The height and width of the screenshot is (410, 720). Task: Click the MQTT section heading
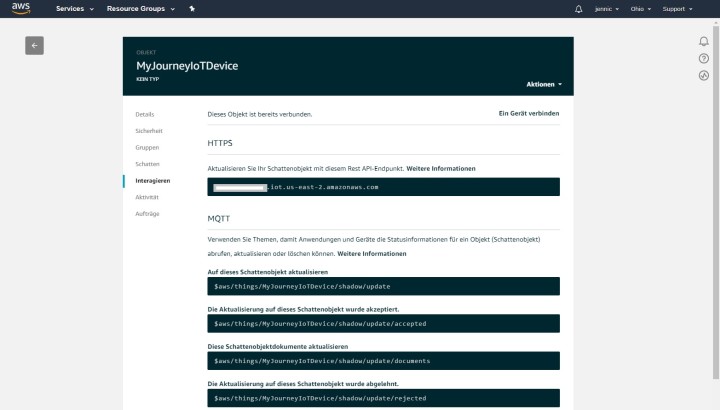pos(219,219)
